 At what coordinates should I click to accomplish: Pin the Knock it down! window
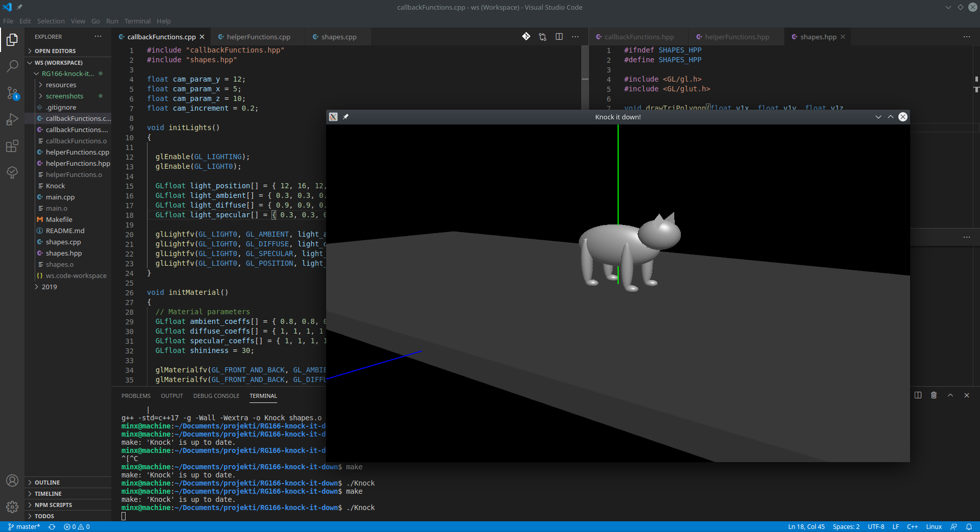346,117
